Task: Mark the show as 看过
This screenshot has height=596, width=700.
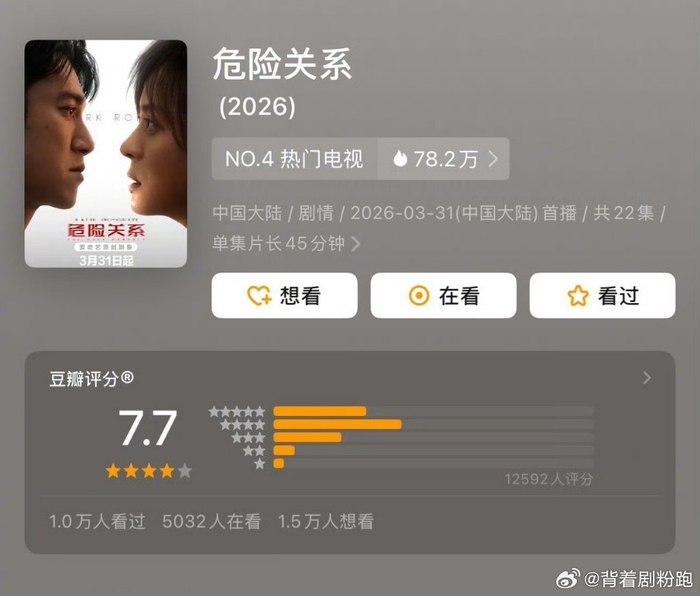Action: tap(602, 296)
